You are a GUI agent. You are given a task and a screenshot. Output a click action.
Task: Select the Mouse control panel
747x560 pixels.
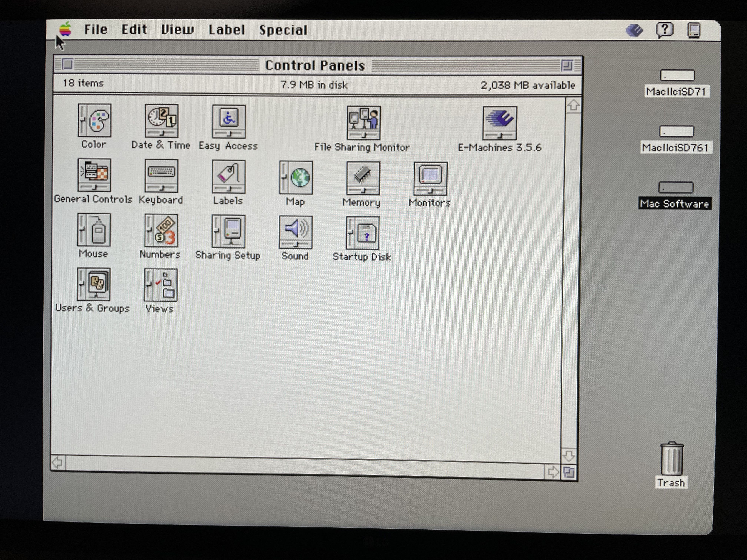[94, 229]
